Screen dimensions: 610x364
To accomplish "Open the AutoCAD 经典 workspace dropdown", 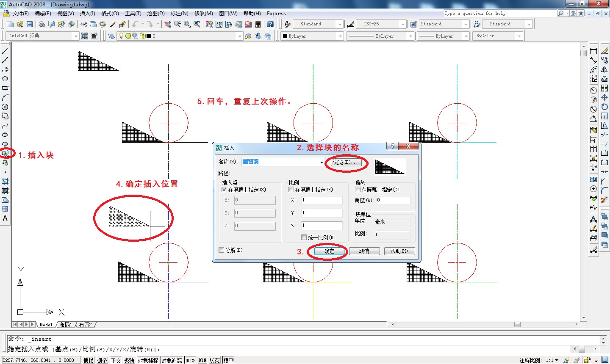I will (x=76, y=36).
